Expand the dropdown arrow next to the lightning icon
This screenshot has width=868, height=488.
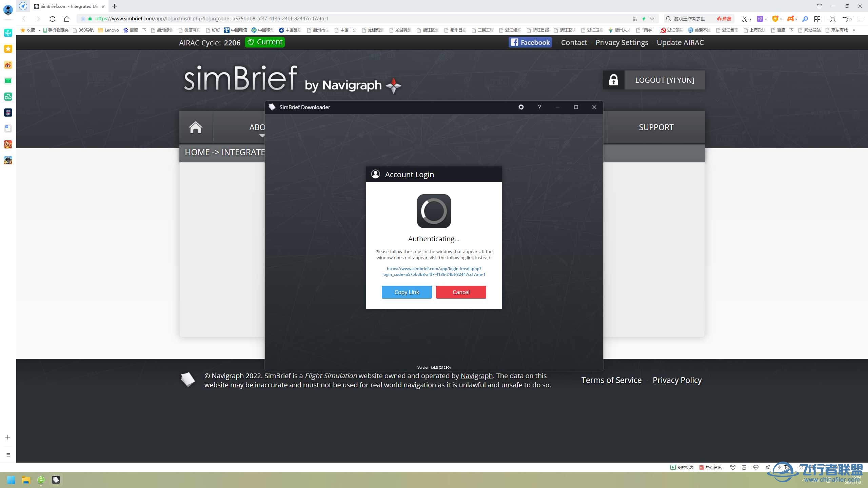click(652, 19)
